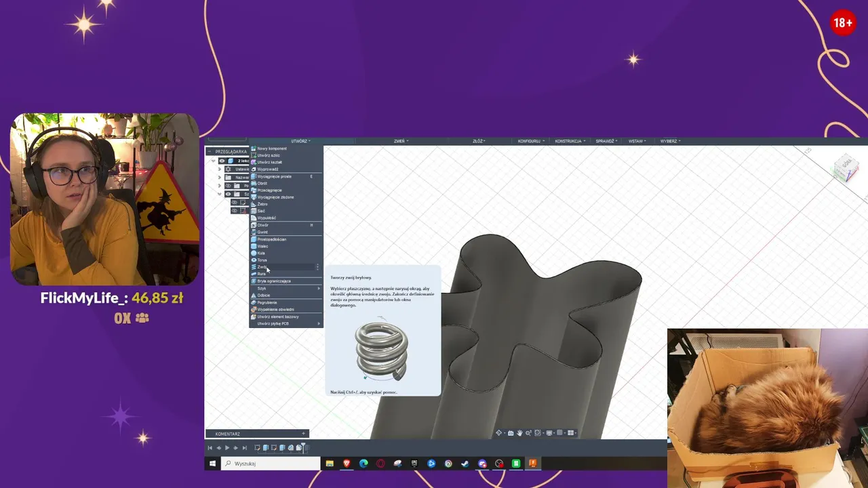Open the UTWÓRZ dropdown in the toolbar
Screen dimensions: 868x488
(300, 141)
